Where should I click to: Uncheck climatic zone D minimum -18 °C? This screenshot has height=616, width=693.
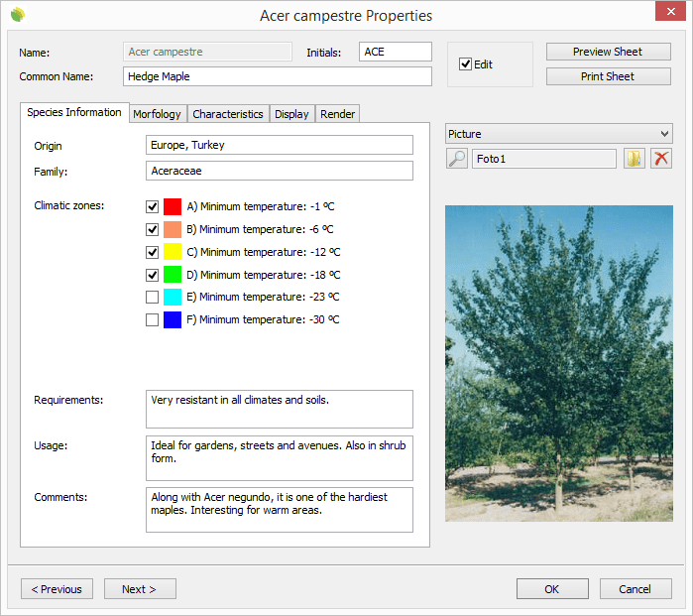pos(152,275)
